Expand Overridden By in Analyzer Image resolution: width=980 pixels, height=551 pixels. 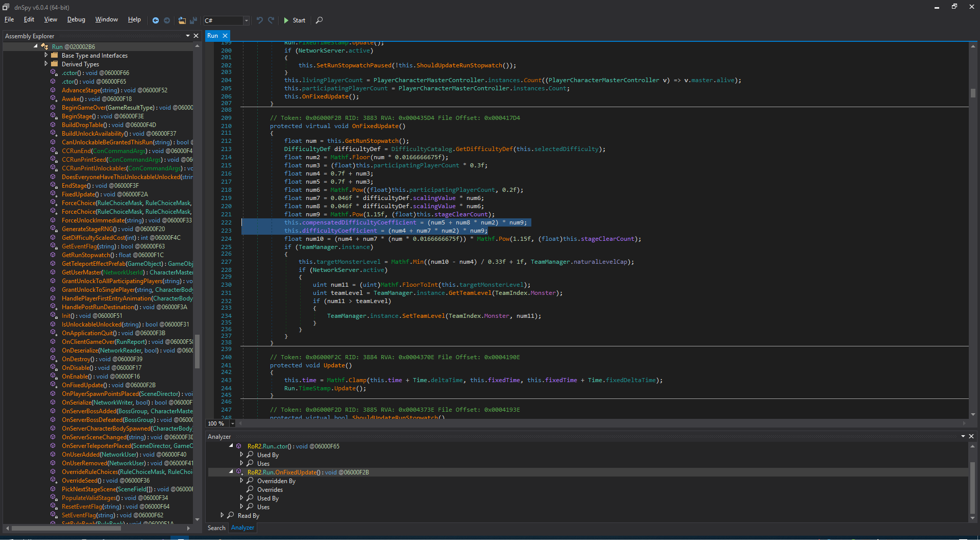pyautogui.click(x=241, y=481)
